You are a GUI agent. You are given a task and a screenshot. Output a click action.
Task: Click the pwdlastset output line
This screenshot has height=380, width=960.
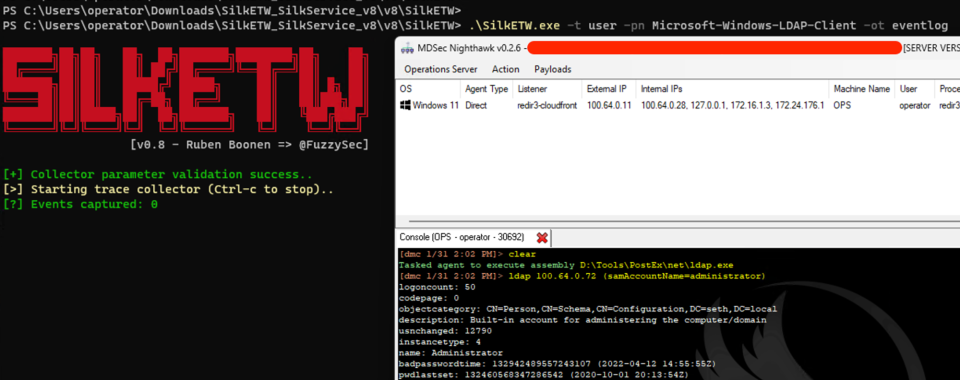click(544, 374)
